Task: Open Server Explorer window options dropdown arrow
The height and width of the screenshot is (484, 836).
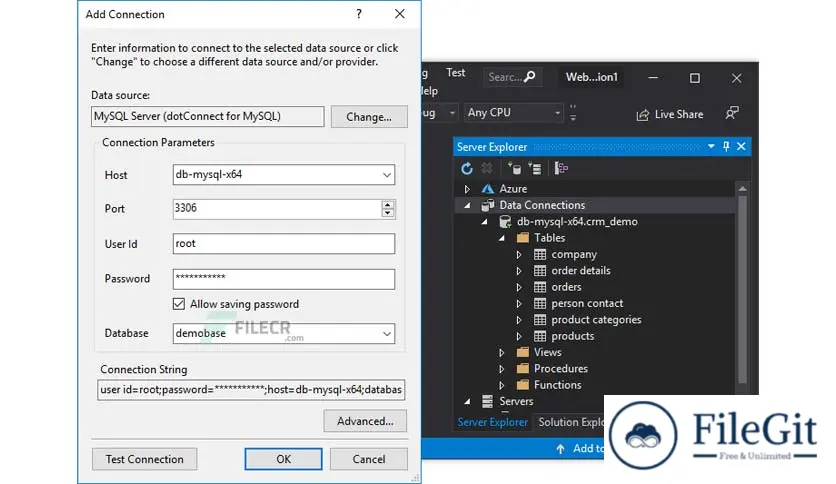Action: coord(711,146)
